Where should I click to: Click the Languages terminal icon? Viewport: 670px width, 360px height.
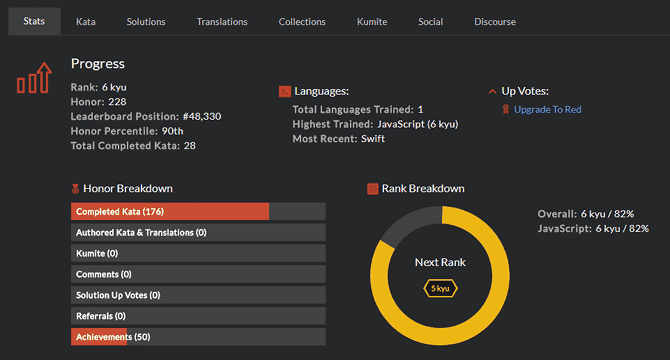(285, 91)
